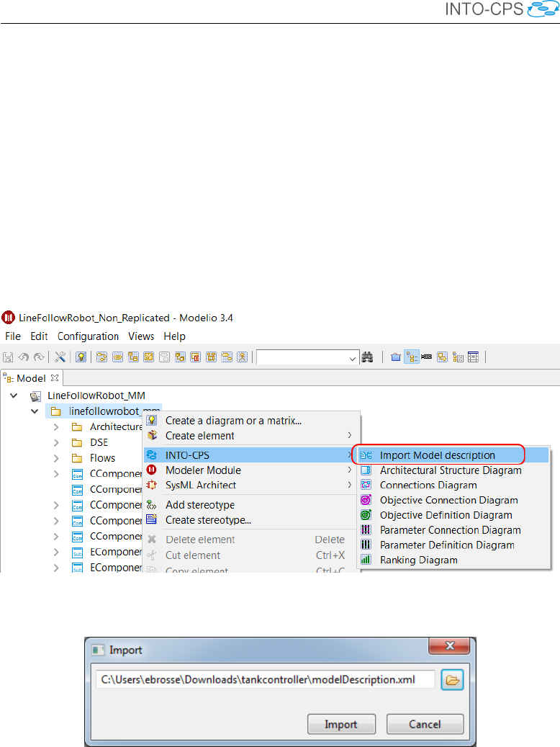Click the blue box workspace toolbar icon
The image size is (560, 747).
pyautogui.click(x=396, y=357)
